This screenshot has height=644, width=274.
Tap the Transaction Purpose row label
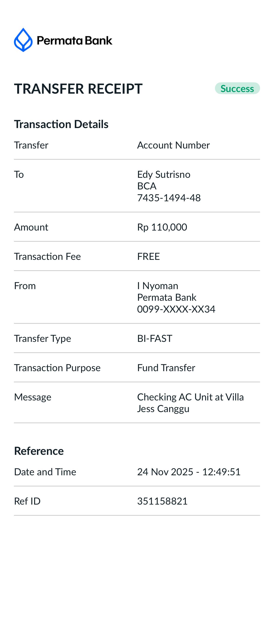tap(57, 368)
